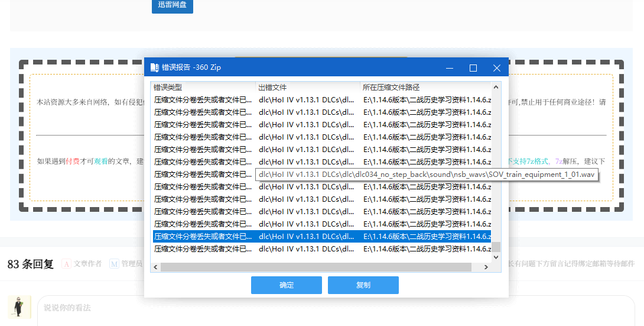Click the horizontal scrollbar thumb
The width and height of the screenshot is (644, 326).
(319, 267)
